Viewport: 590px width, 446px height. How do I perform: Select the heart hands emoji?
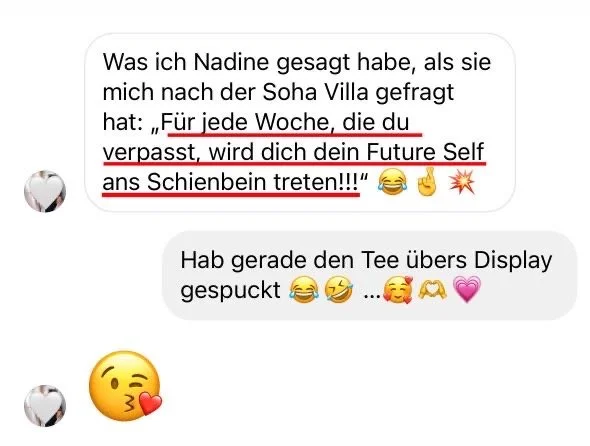tap(432, 290)
